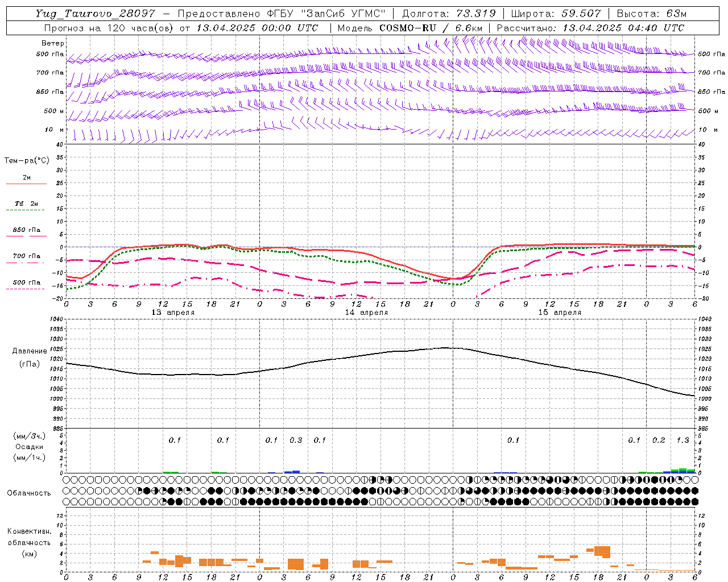This screenshot has height=582, width=728.
Task: Click the Прогноз на 120 часа(ов) text
Action: 110,28
